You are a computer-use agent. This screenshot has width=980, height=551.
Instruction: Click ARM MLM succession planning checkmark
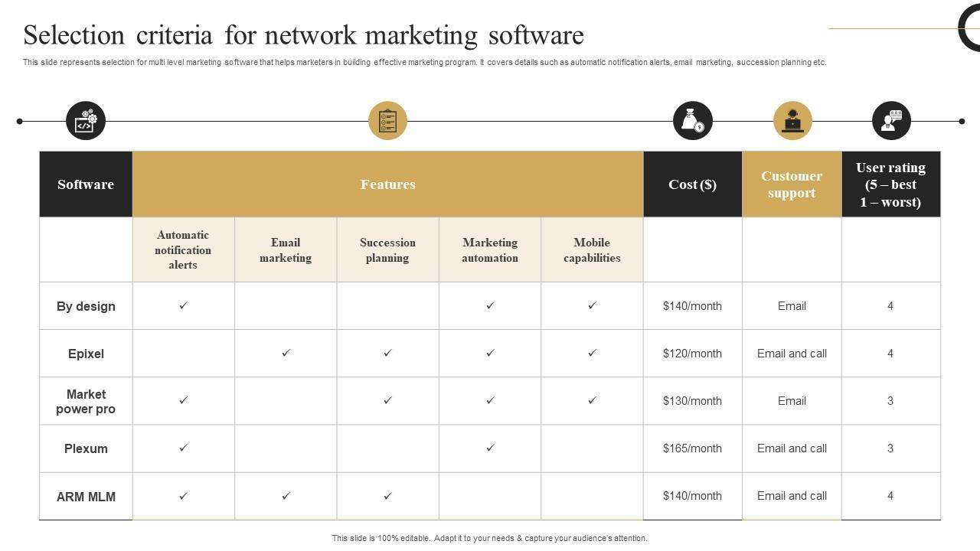click(387, 496)
